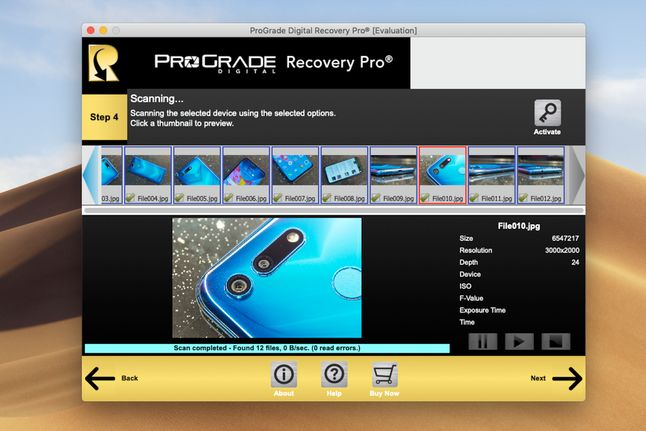Click the File010.jpg heading in details panel

519,226
